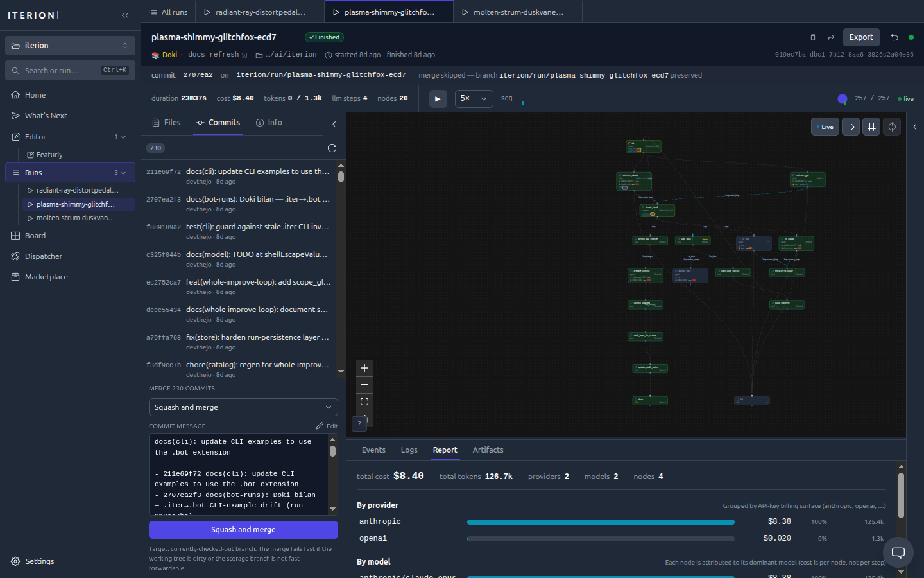Switch to molten-strum-duskvane top tab

point(518,12)
